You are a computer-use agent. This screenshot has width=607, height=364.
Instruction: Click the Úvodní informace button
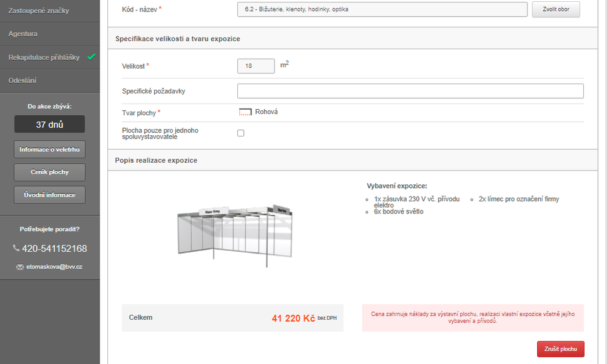(50, 195)
